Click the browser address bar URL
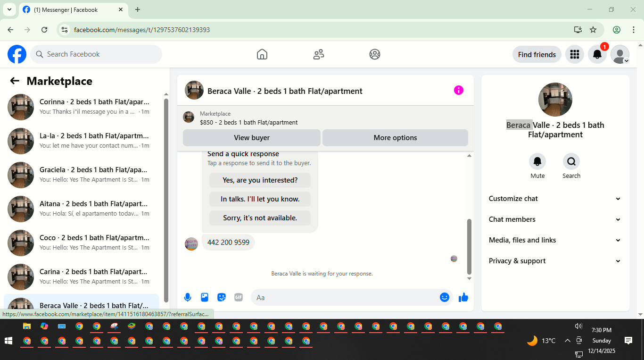Screen dimensions: 644x360 click(x=142, y=30)
